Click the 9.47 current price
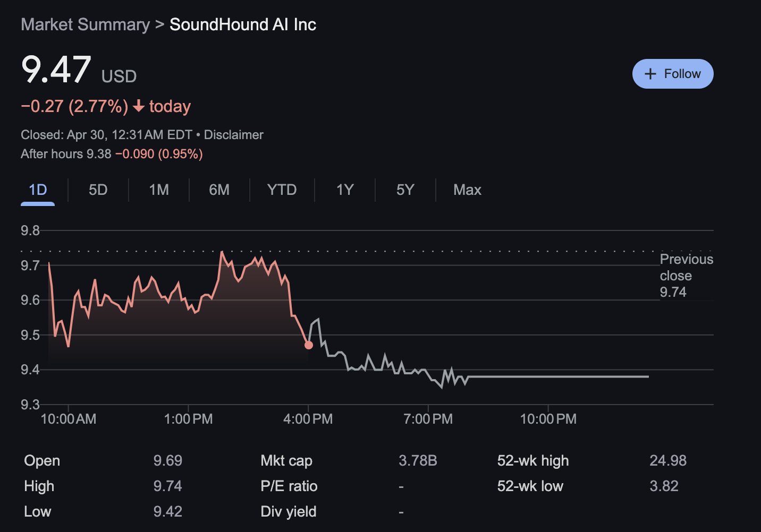This screenshot has height=532, width=761. (x=56, y=70)
